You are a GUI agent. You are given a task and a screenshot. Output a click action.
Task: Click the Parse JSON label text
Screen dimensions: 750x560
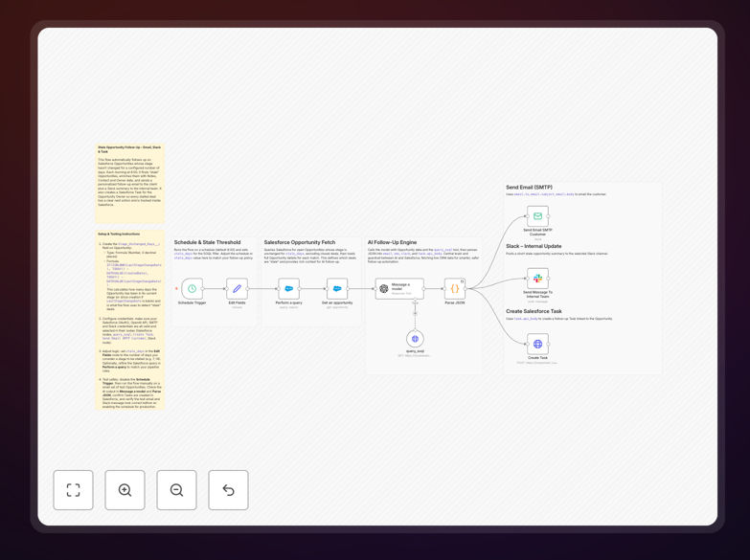(x=455, y=302)
